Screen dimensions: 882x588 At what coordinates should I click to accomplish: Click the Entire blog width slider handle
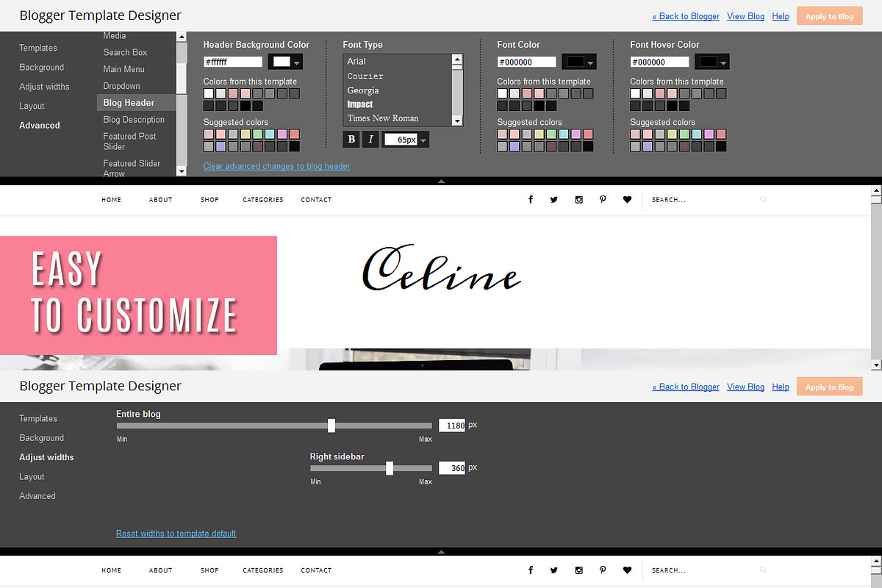point(331,426)
